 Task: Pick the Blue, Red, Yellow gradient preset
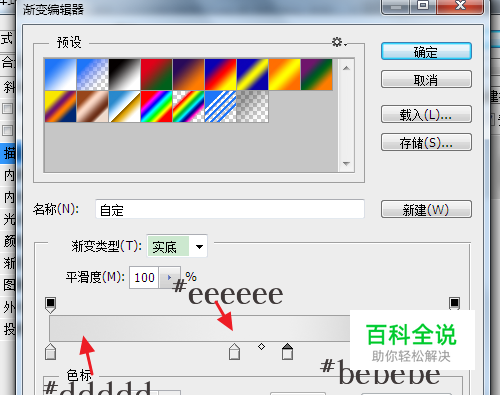[x=220, y=75]
